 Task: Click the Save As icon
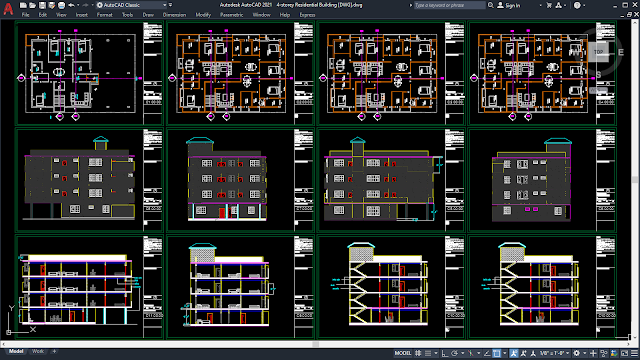pos(52,5)
